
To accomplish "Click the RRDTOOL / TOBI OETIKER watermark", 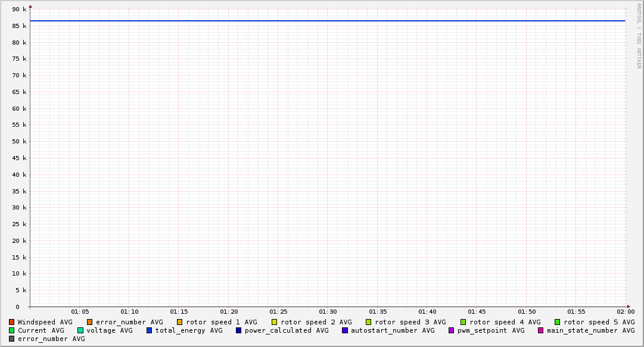I will click(639, 36).
